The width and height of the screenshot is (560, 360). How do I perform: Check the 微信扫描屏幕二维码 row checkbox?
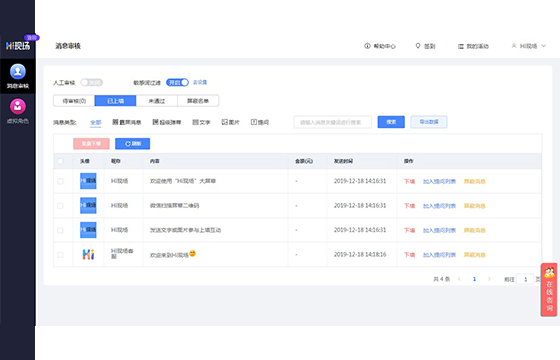click(60, 206)
